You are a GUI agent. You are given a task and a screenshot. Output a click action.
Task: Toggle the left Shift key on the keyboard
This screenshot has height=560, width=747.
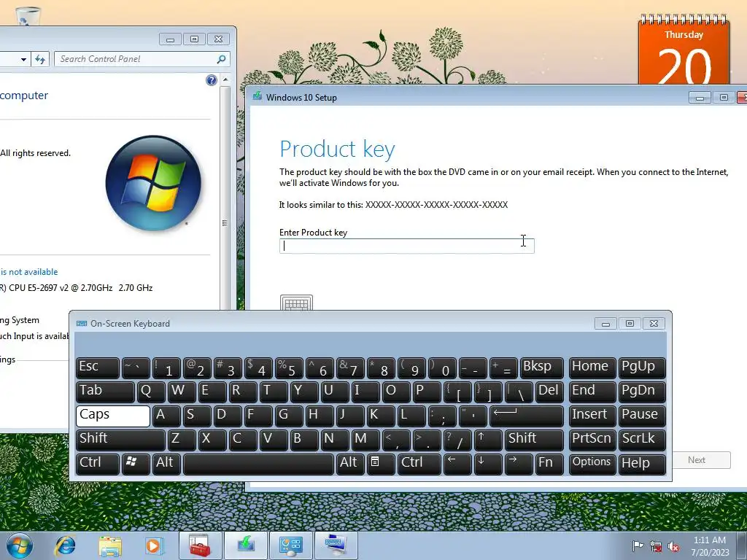pyautogui.click(x=120, y=440)
